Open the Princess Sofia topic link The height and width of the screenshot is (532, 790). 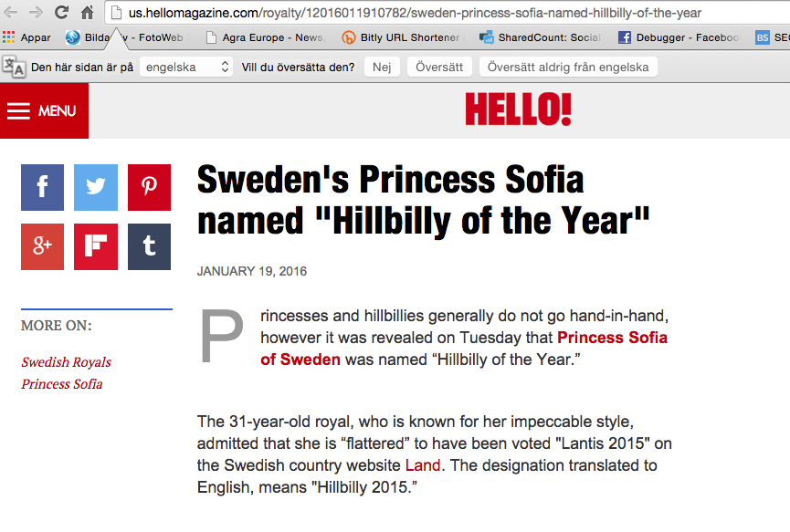pos(62,384)
